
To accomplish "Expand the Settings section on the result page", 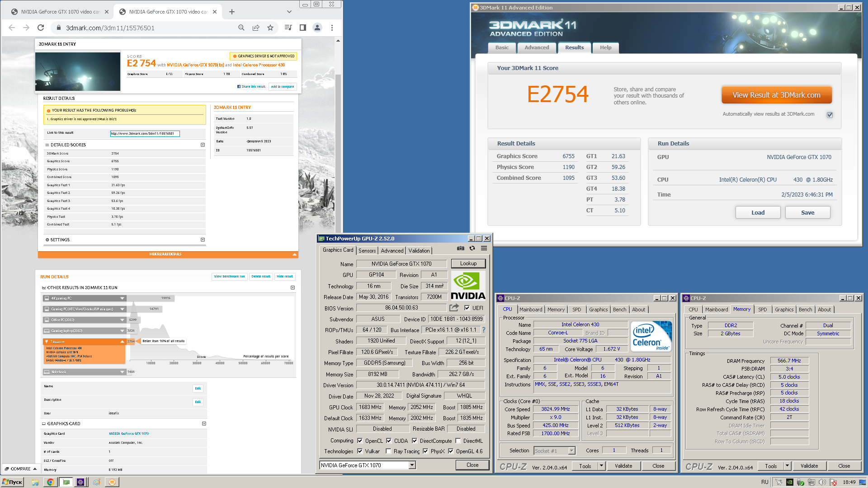I will coord(203,240).
